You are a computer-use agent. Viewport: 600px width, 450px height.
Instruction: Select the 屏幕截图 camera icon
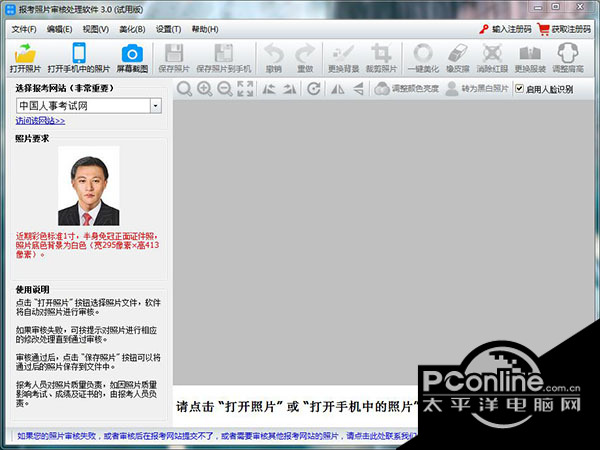(132, 54)
